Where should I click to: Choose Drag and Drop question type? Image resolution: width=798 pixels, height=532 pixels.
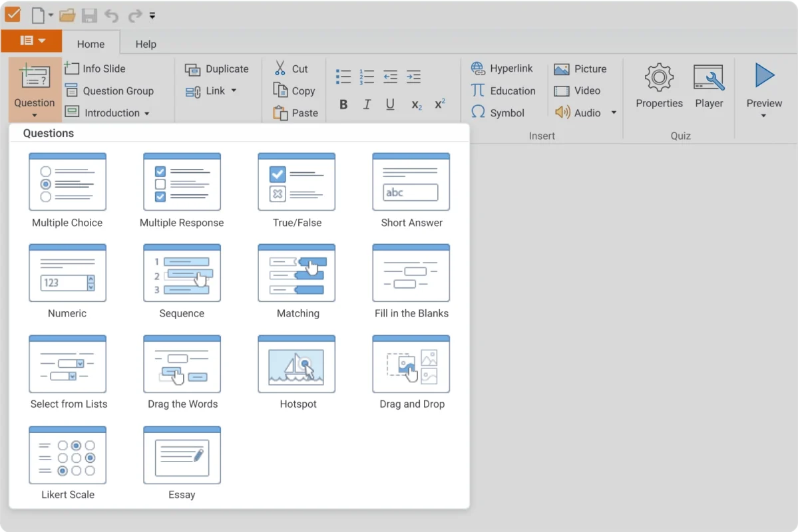[411, 372]
